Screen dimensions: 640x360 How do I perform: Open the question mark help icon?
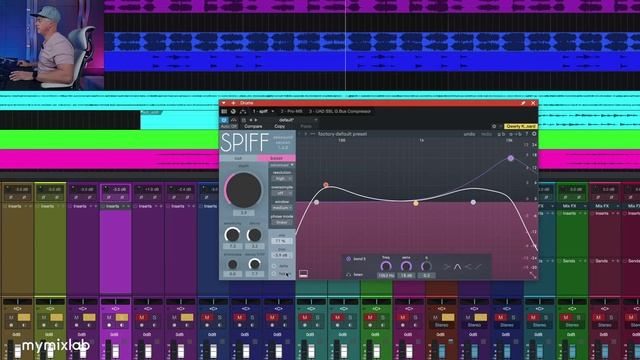[x=527, y=134]
